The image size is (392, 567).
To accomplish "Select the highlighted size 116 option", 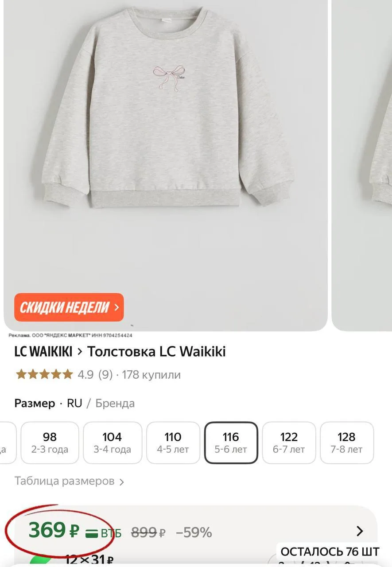I will coord(231,443).
